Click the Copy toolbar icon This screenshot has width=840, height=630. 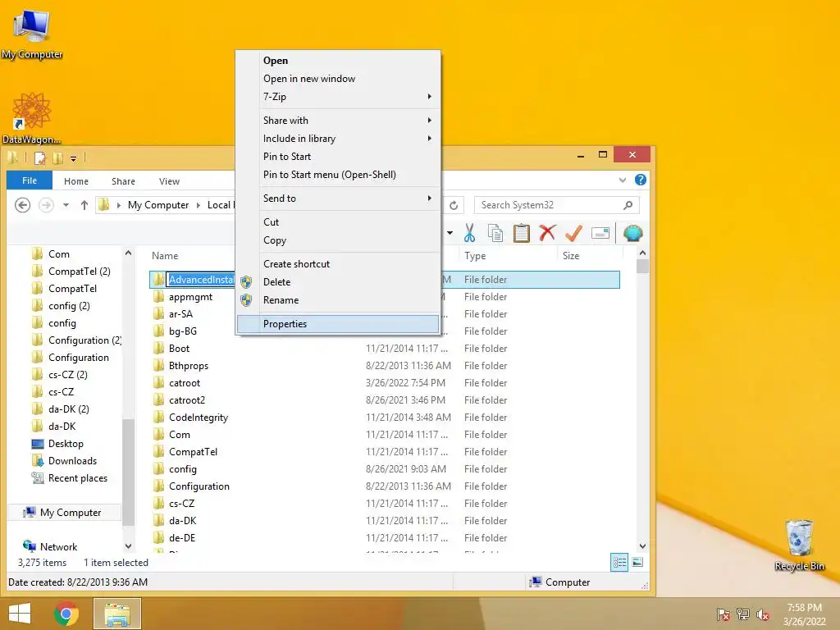(x=495, y=233)
